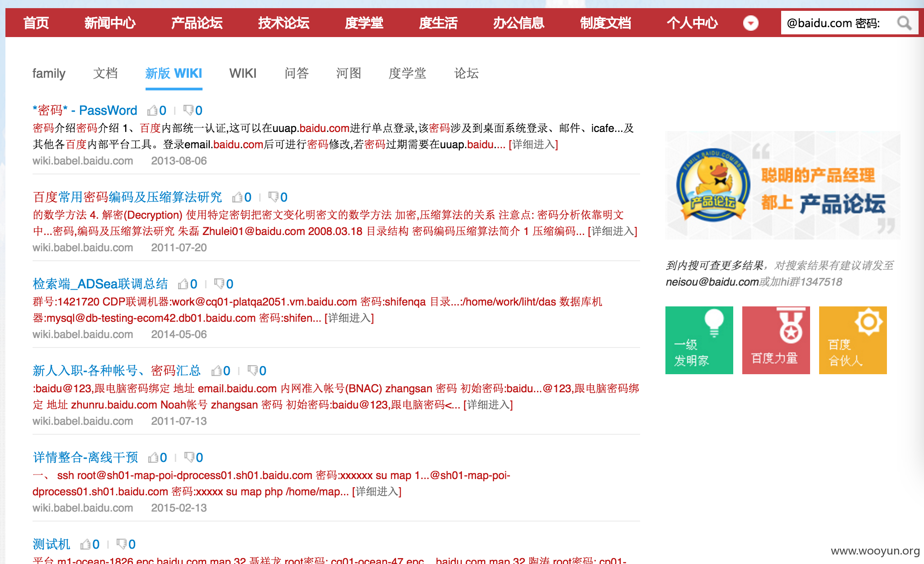
Task: Dislike the 详情整合-离线干预 result
Action: [193, 457]
